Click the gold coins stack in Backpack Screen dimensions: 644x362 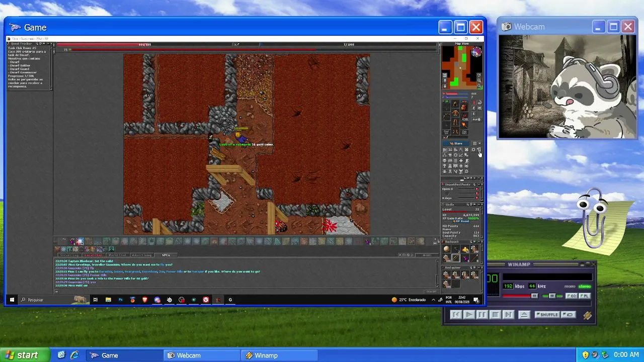click(x=466, y=249)
